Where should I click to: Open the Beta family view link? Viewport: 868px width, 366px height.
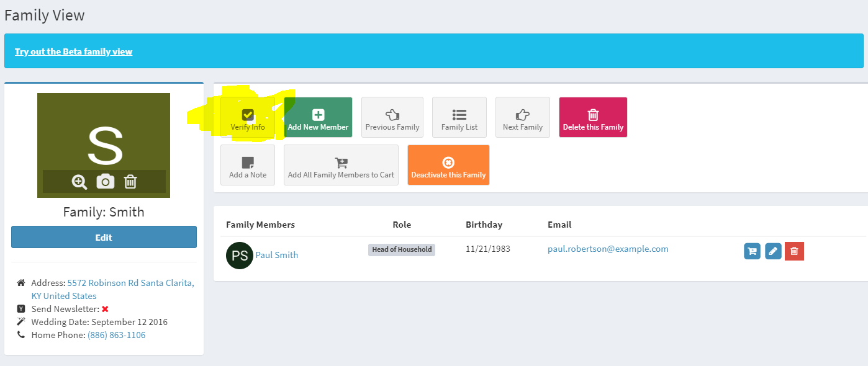coord(73,51)
